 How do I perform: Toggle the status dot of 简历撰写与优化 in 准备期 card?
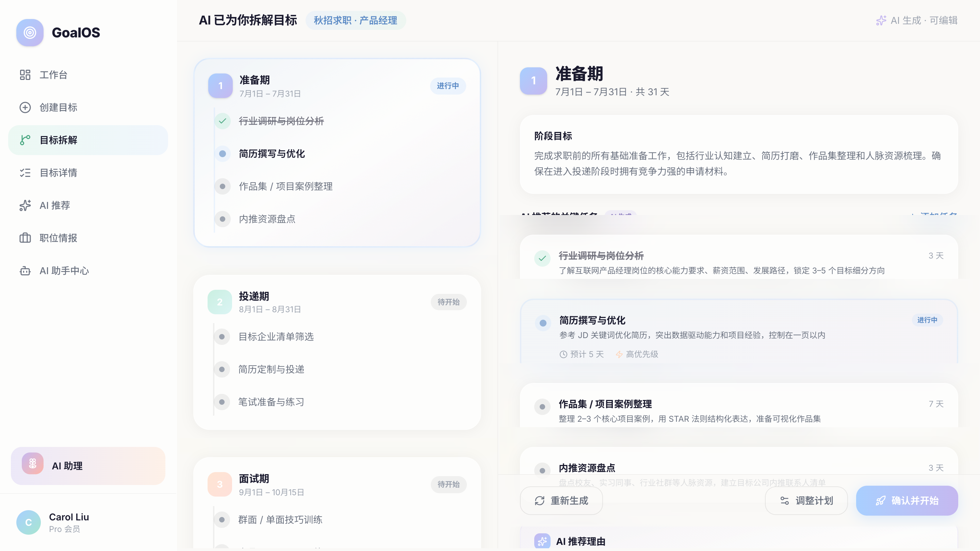coord(223,154)
